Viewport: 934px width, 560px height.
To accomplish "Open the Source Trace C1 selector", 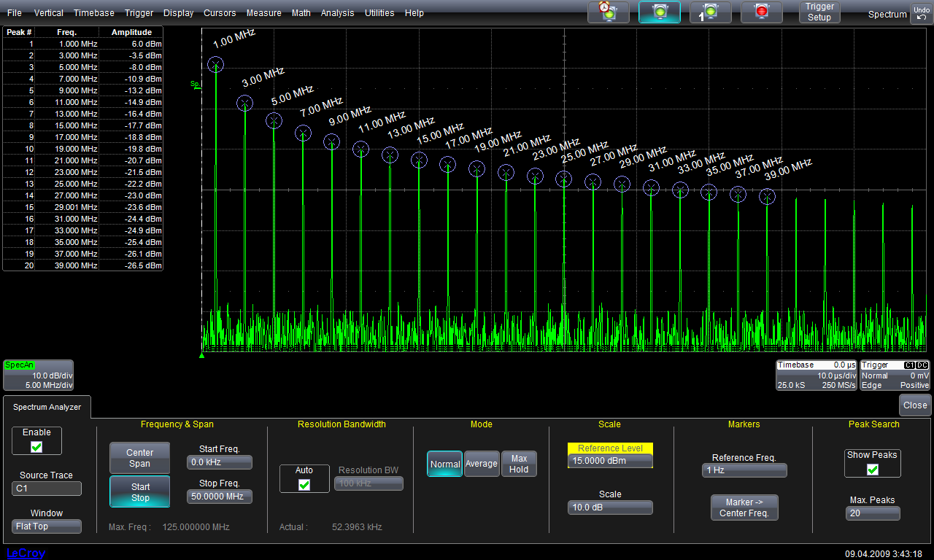I will 47,489.
